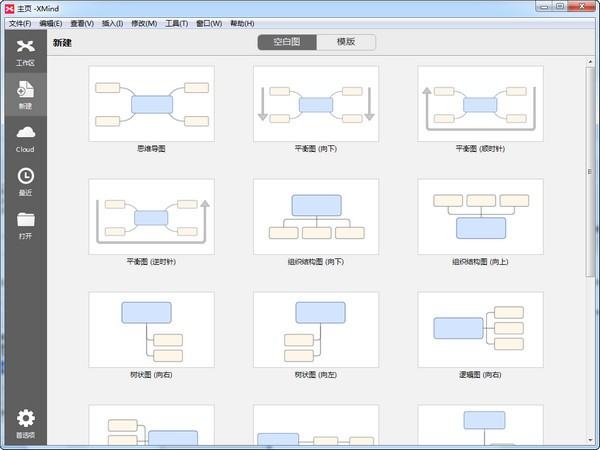
Task: Pick the 逻辑图 (向右) template thumbnail
Action: (x=480, y=330)
